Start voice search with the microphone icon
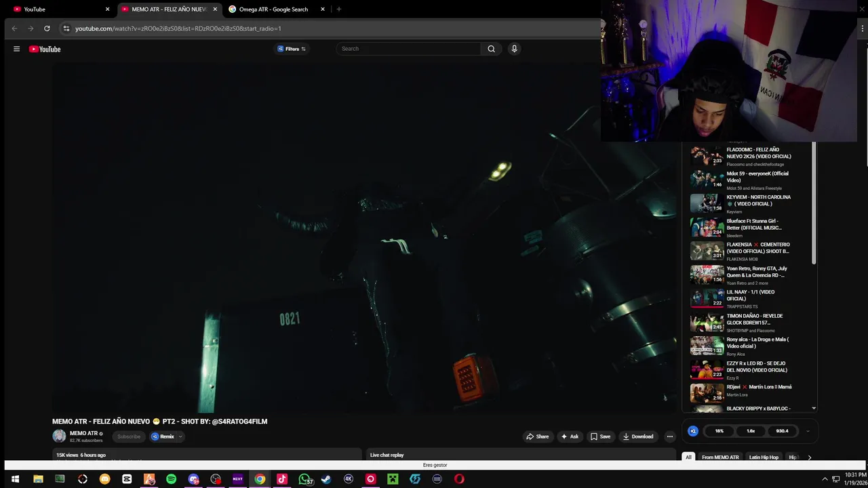Viewport: 868px width, 488px height. [x=514, y=49]
